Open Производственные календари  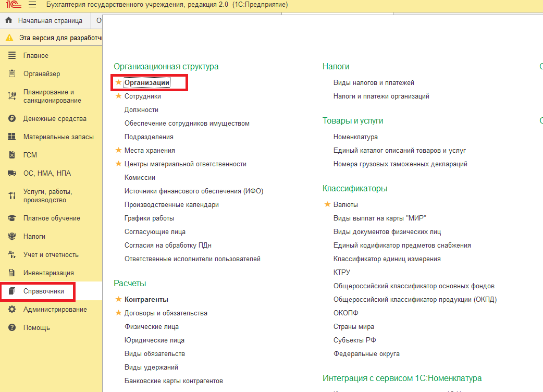pyautogui.click(x=172, y=204)
